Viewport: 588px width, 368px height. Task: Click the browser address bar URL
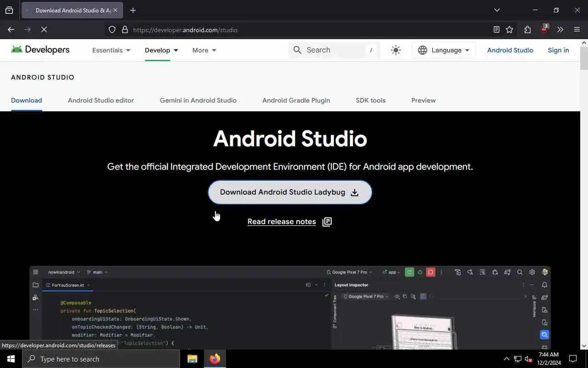(x=185, y=30)
